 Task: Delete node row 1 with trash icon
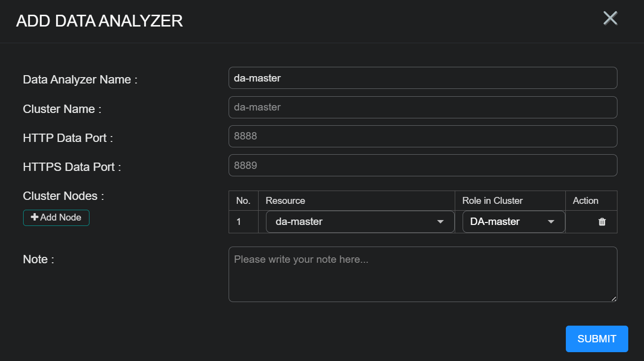(x=602, y=222)
